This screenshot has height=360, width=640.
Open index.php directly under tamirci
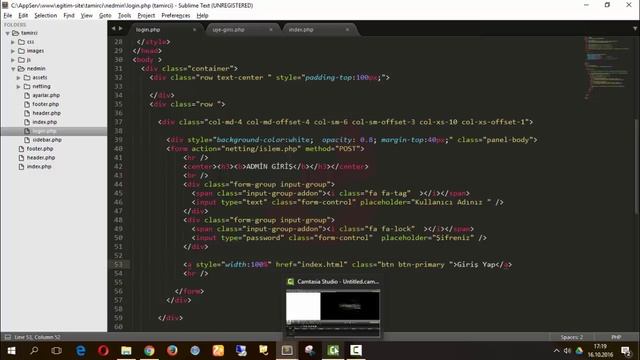39,167
